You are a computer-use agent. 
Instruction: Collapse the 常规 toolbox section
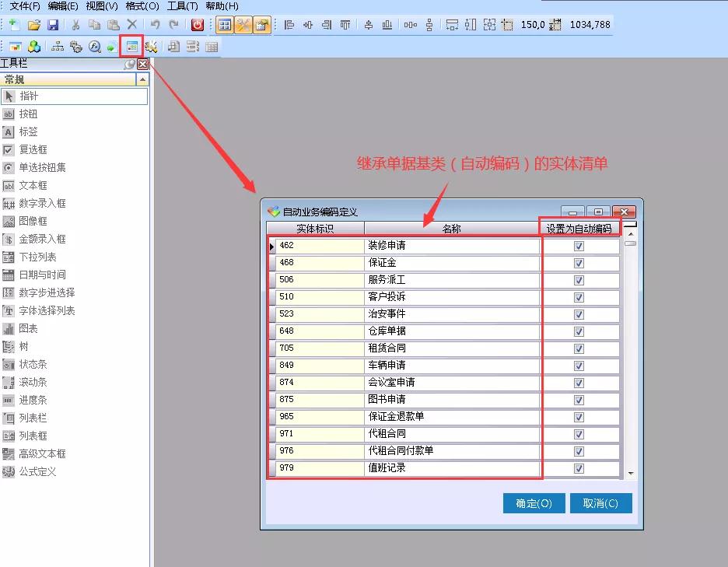click(x=142, y=80)
